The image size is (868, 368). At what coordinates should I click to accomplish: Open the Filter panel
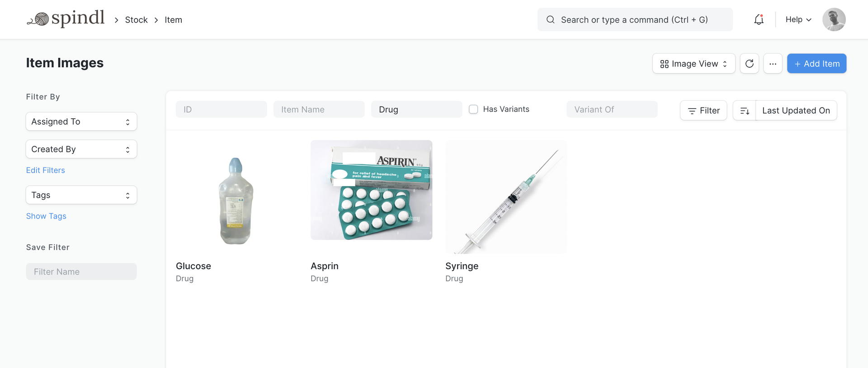click(703, 110)
